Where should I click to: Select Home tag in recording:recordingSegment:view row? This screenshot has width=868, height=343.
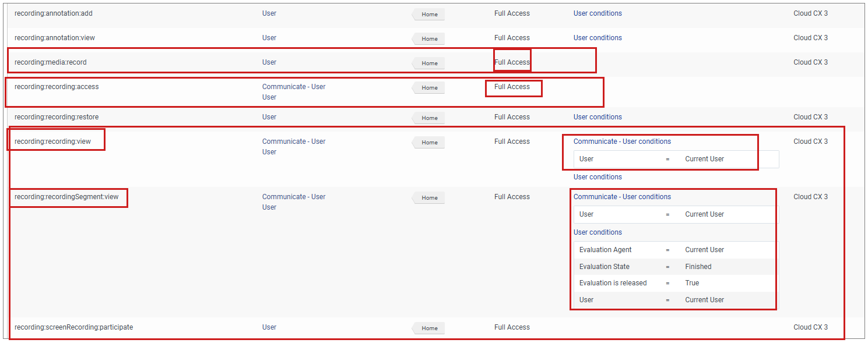429,198
